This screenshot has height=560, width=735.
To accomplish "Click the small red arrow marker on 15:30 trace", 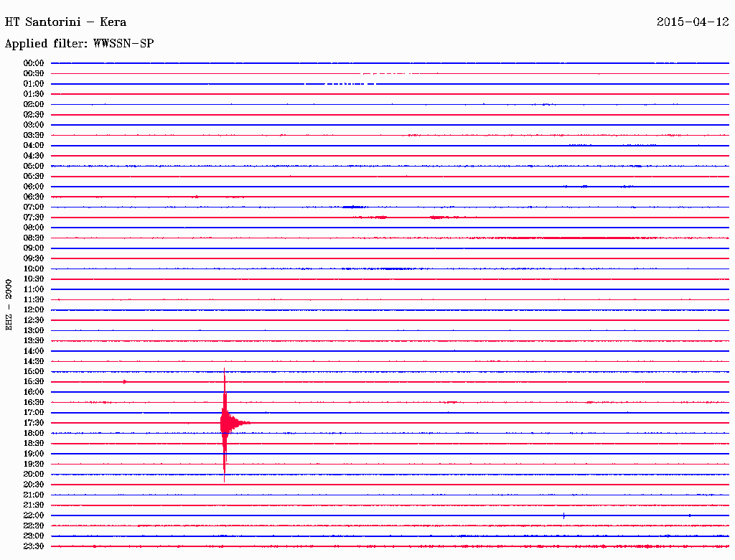I will coord(125,382).
